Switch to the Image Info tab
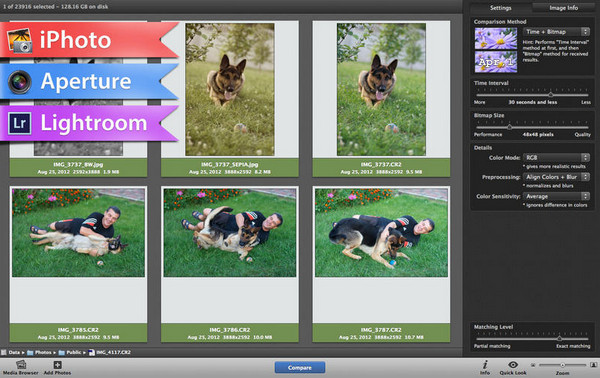The width and height of the screenshot is (600, 378). coord(563,8)
